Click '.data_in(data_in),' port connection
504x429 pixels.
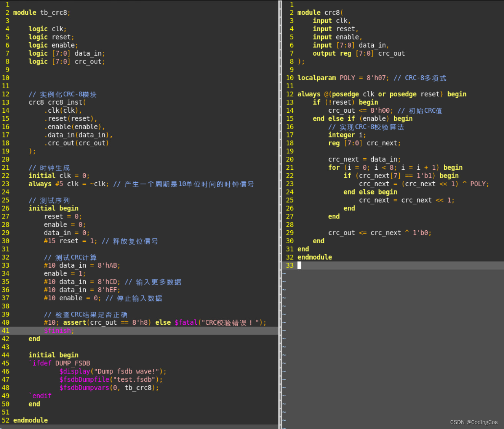(x=78, y=135)
